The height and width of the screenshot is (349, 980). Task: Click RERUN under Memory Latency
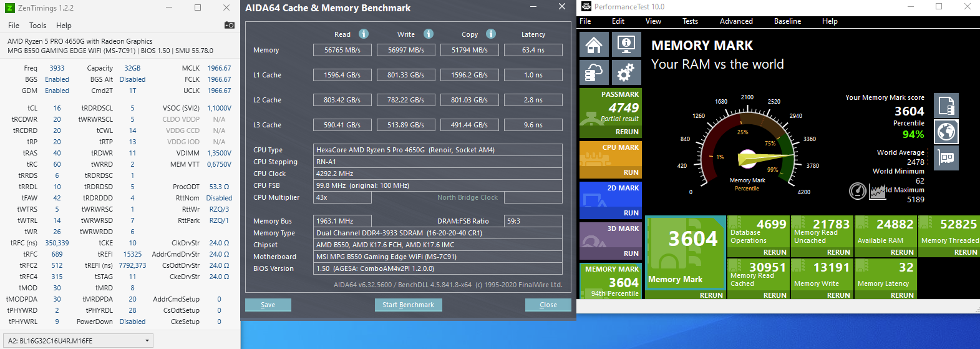click(902, 295)
